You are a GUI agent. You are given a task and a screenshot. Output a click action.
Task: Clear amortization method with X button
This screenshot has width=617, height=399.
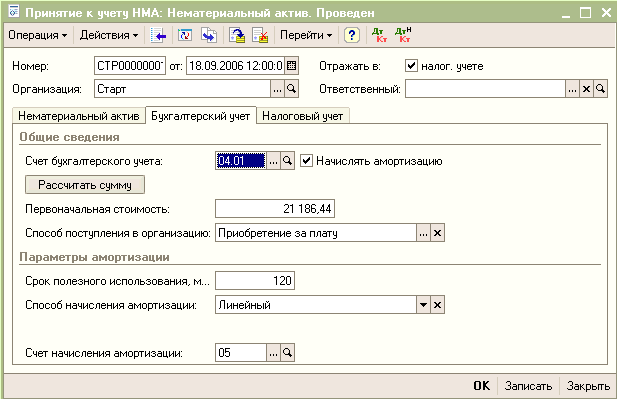[x=437, y=305]
